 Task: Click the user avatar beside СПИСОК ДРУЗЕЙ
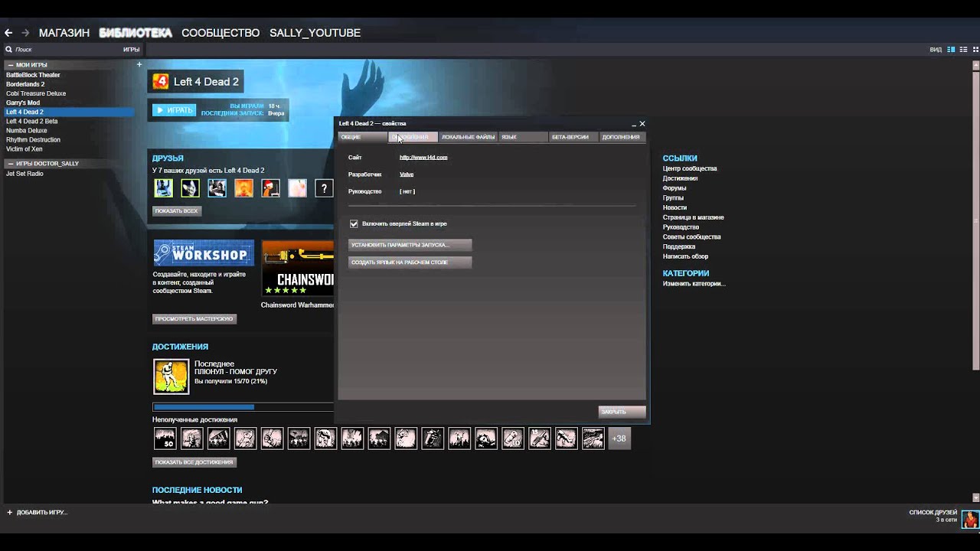970,519
